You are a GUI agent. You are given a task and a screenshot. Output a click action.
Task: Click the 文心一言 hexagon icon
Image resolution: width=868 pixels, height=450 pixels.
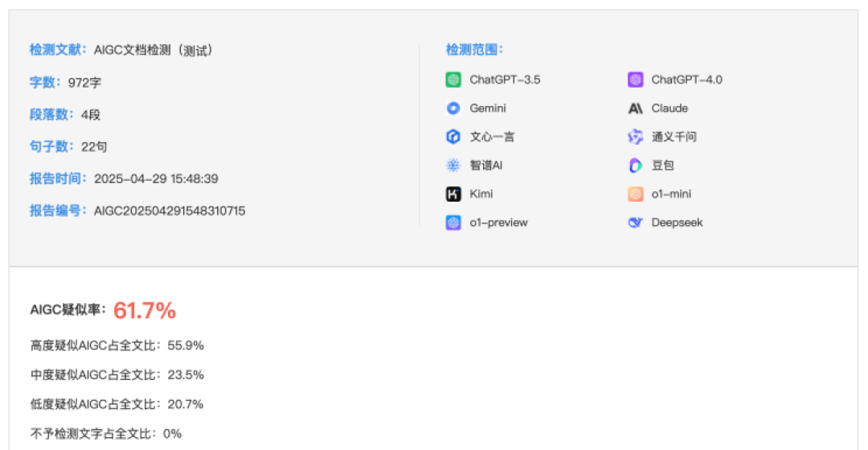point(453,137)
